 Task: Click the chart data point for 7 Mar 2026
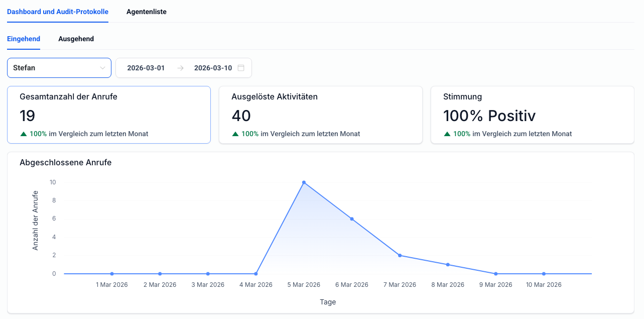tap(400, 255)
